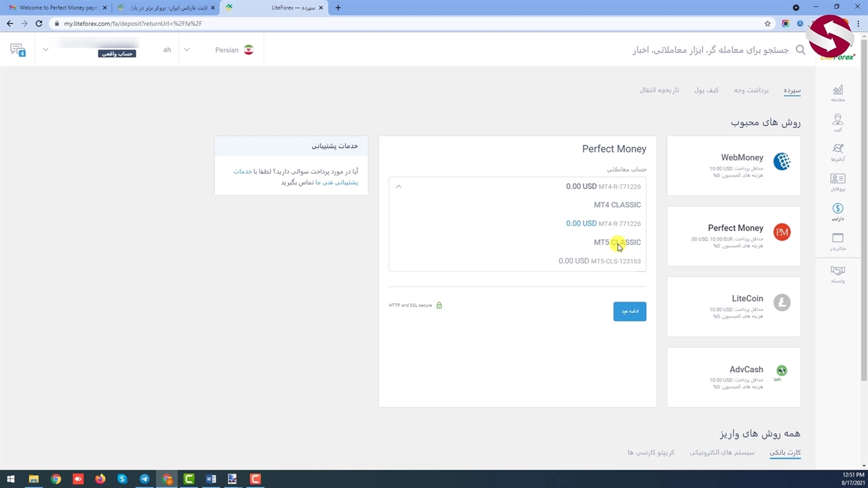Expand the user account dropdown chevron

[45, 50]
